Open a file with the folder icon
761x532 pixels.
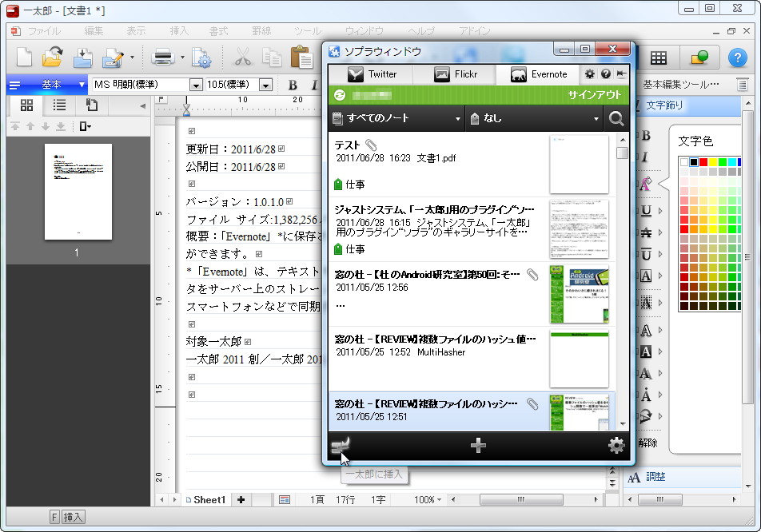pos(53,58)
